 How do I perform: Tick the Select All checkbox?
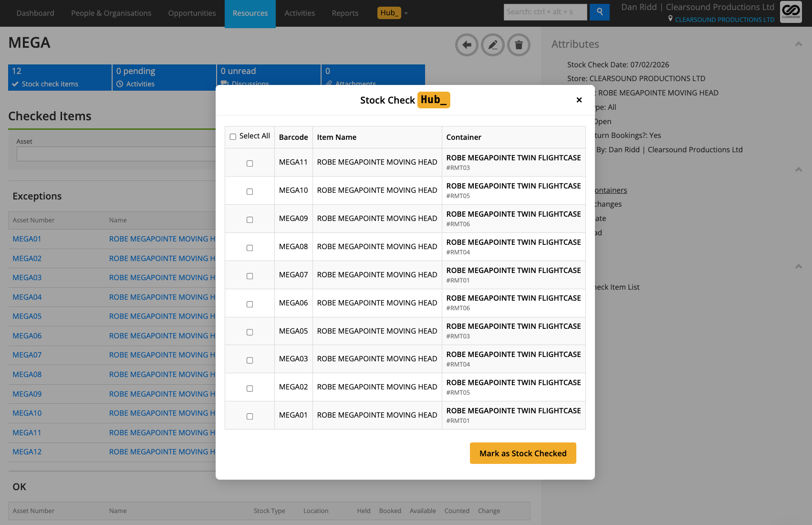point(233,136)
